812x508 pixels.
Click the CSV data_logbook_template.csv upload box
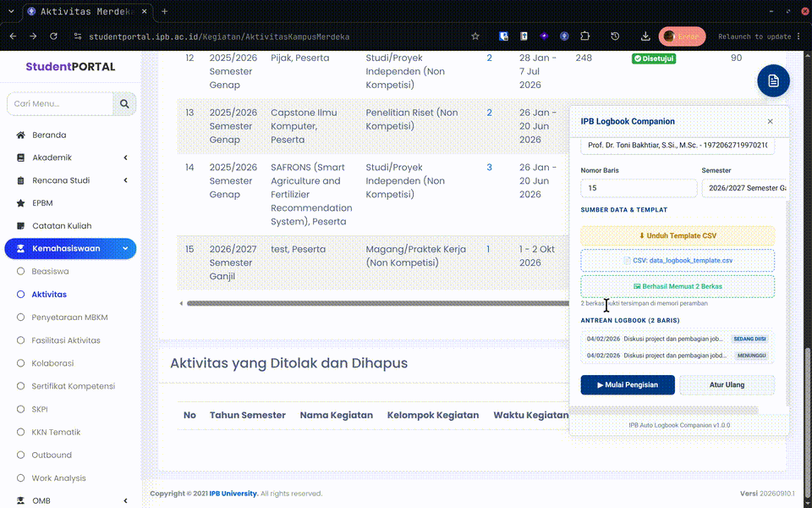(678, 261)
